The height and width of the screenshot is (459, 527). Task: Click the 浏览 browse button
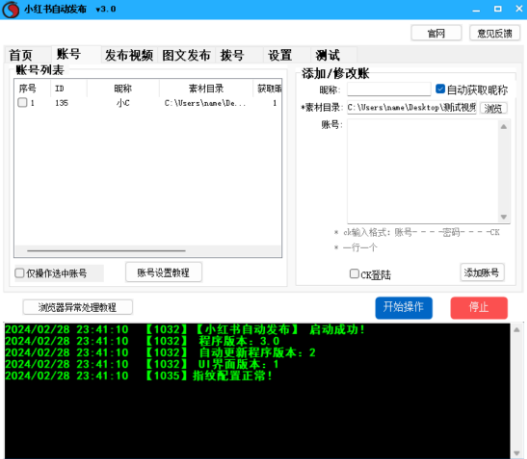tap(493, 108)
